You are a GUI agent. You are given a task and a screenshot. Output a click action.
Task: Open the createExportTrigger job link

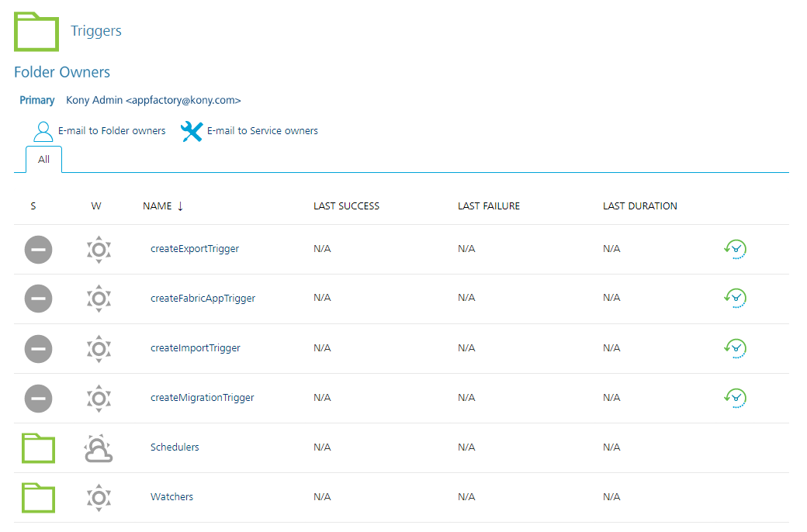(x=195, y=249)
